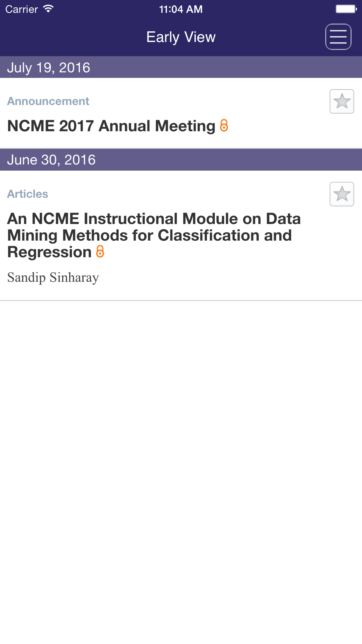This screenshot has height=644, width=362.
Task: Click orange lock icon after Regression
Action: [x=100, y=251]
